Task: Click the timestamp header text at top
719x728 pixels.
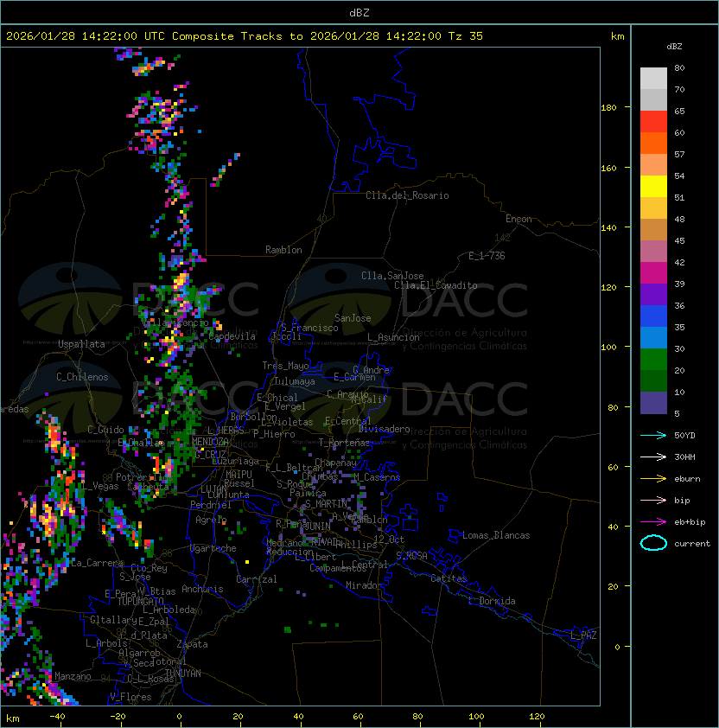Action: point(245,36)
